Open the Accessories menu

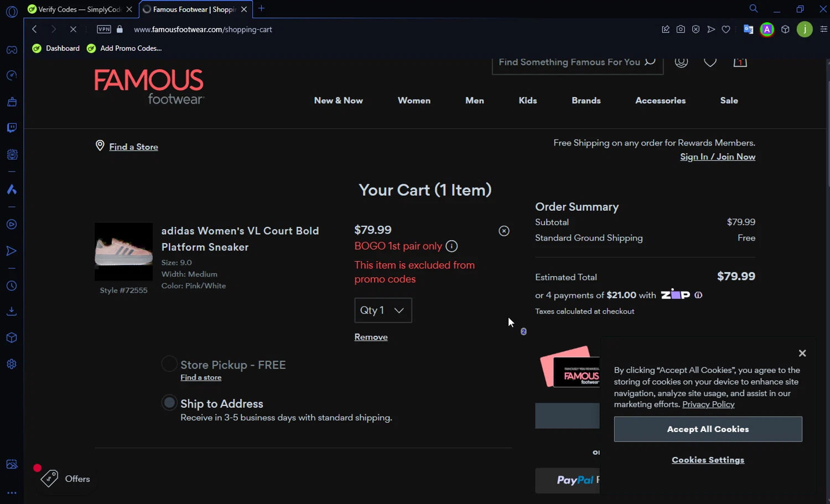[661, 100]
